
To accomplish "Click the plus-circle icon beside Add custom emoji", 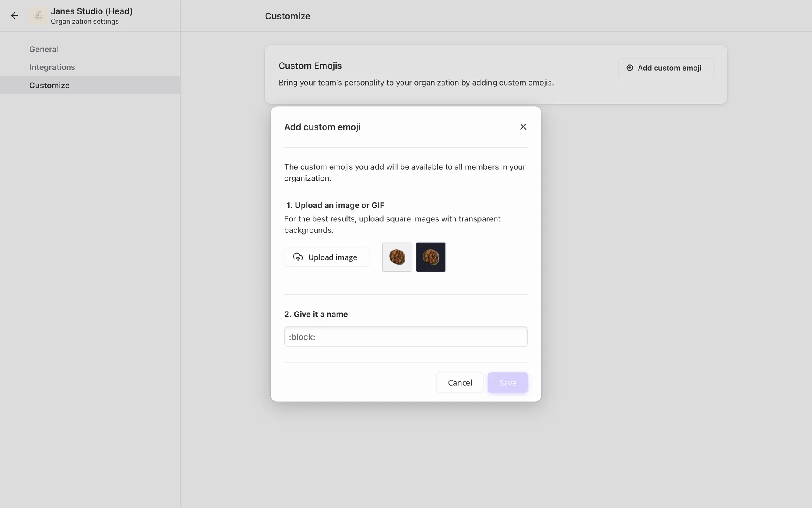I will [630, 68].
